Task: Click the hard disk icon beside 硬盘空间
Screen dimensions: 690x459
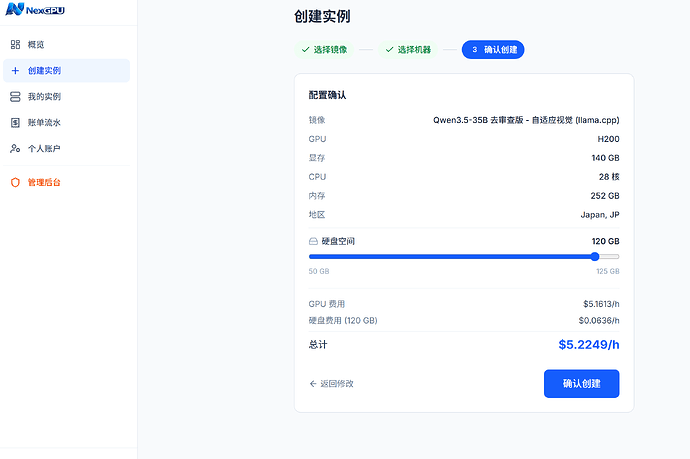Action: pyautogui.click(x=313, y=241)
